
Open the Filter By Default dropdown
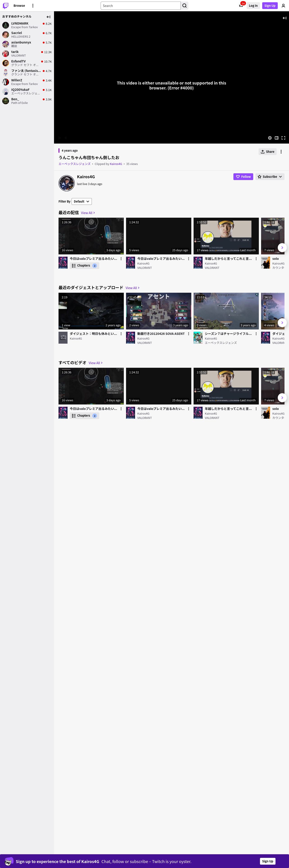(82, 201)
